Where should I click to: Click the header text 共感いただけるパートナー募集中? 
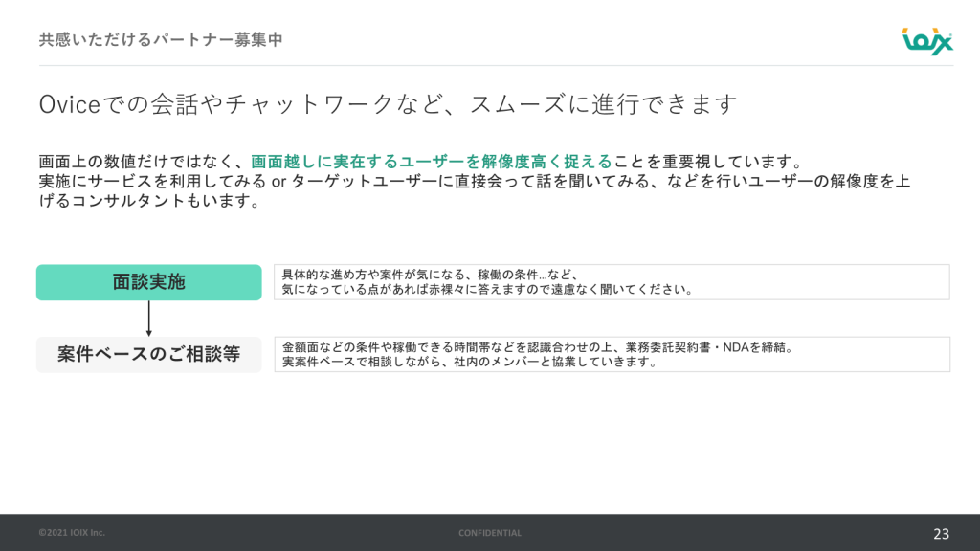(161, 40)
